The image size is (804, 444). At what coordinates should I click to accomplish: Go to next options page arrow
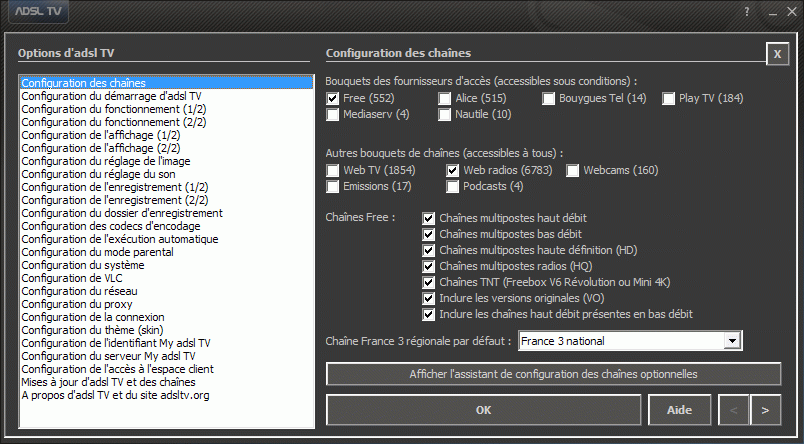[x=765, y=410]
